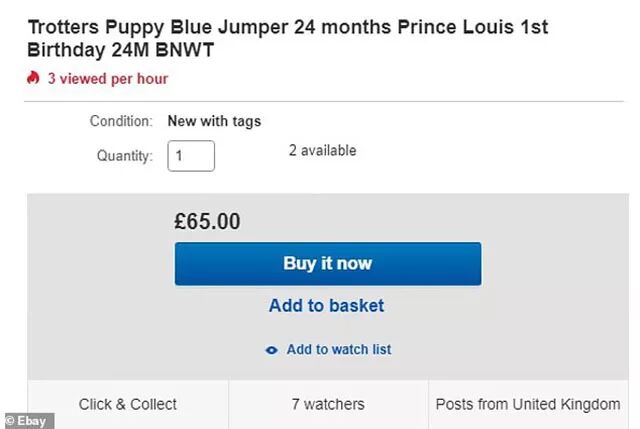Viewport: 640px width, 429px height.
Task: Select Add to basket
Action: pyautogui.click(x=326, y=306)
